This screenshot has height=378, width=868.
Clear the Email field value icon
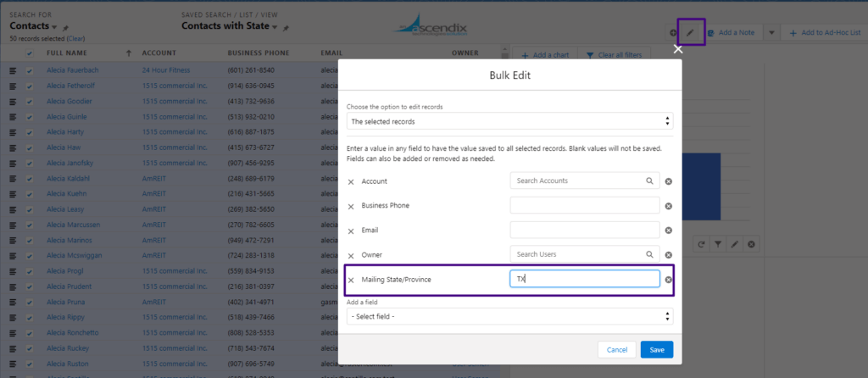point(668,231)
